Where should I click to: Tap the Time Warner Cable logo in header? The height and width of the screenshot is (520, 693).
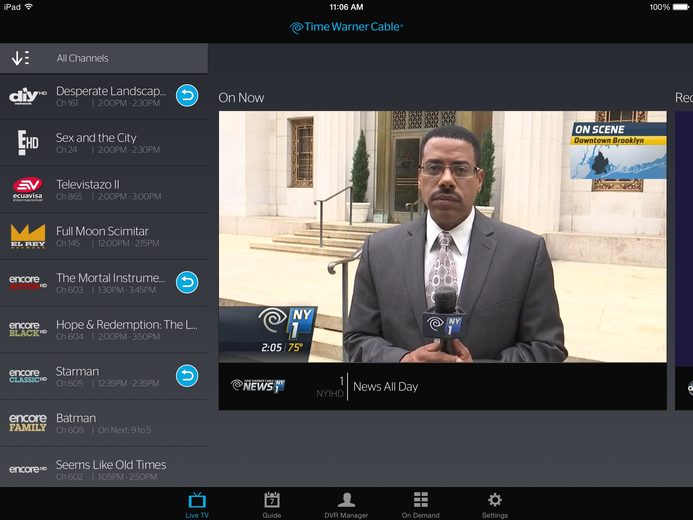coord(346,27)
